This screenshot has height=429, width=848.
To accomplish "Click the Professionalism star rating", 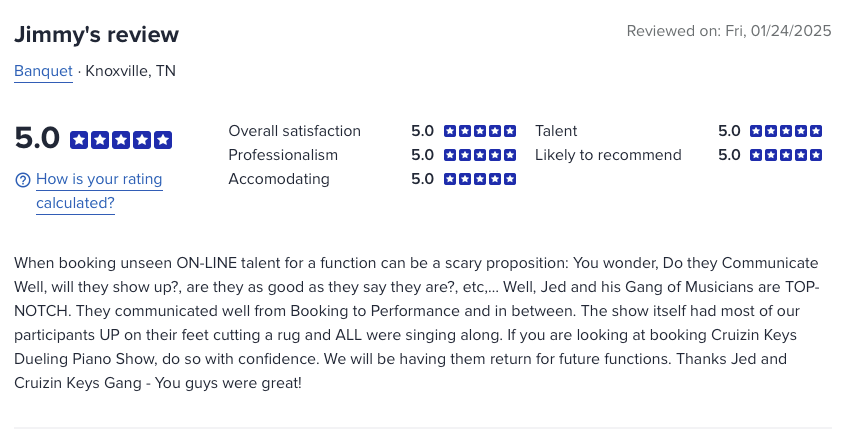I will tap(480, 155).
